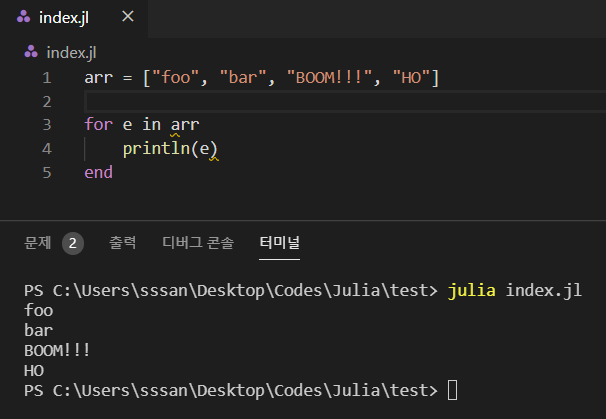The height and width of the screenshot is (419, 606).
Task: Click the problems count badge showing 2
Action: point(72,243)
